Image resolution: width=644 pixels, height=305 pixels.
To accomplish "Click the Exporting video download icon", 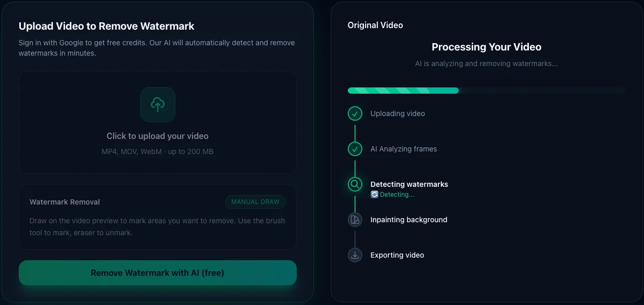I will (355, 255).
